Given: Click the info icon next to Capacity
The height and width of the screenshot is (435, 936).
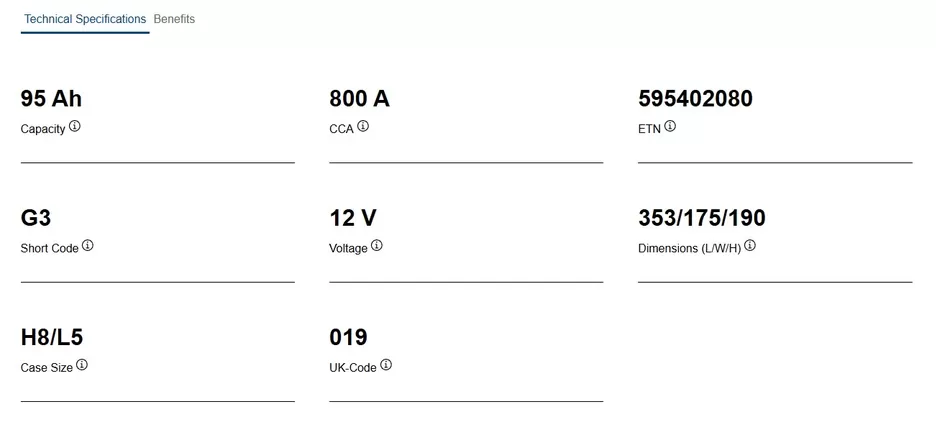Looking at the screenshot, I should pyautogui.click(x=75, y=127).
